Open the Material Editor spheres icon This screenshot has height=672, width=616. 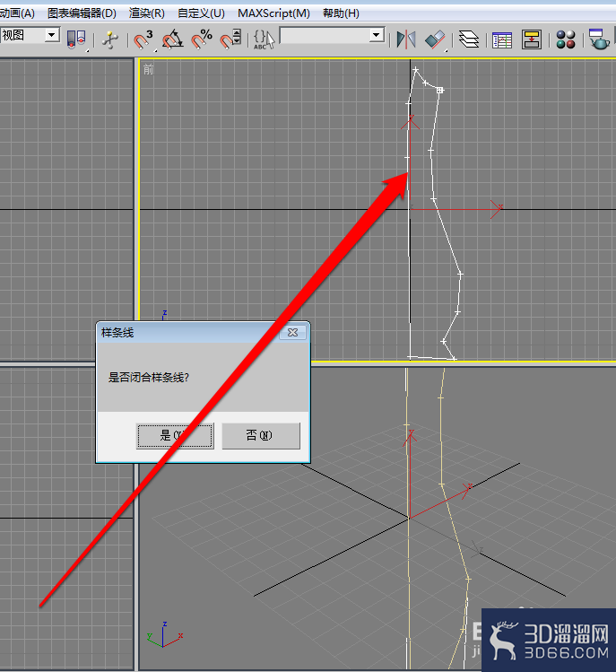566,39
